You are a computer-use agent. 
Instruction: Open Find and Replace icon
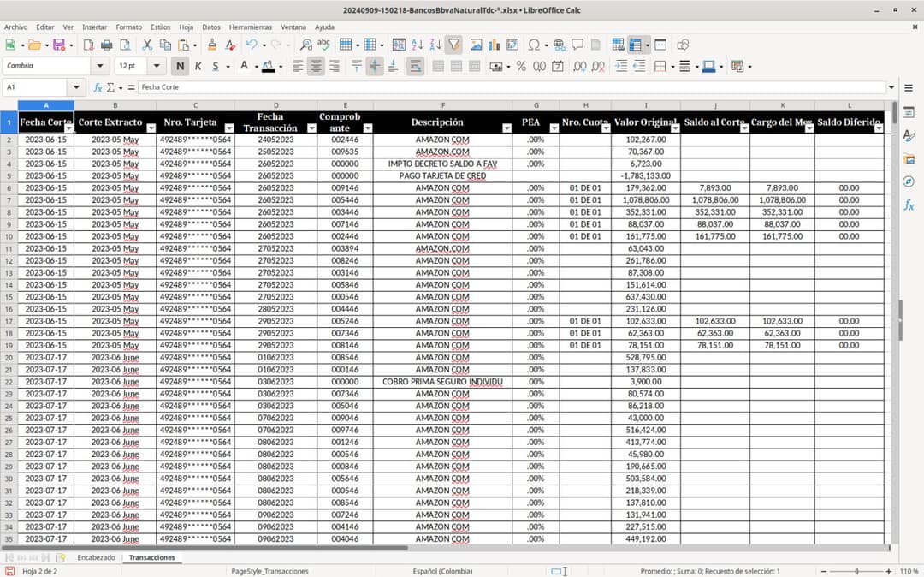pos(305,45)
